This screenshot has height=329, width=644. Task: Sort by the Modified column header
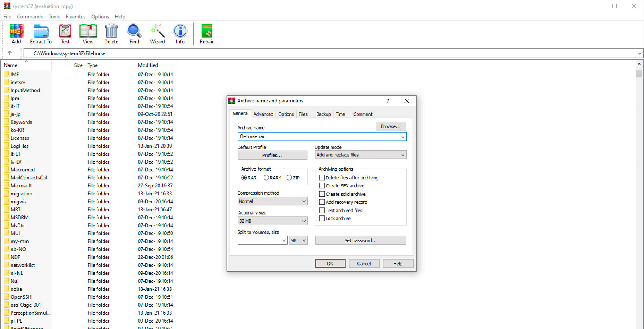point(156,65)
